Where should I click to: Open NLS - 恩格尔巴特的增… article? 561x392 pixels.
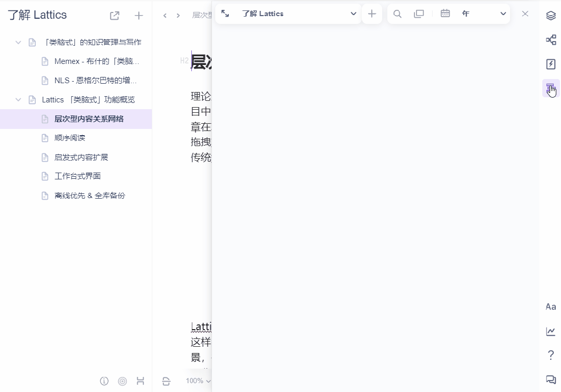pos(96,81)
